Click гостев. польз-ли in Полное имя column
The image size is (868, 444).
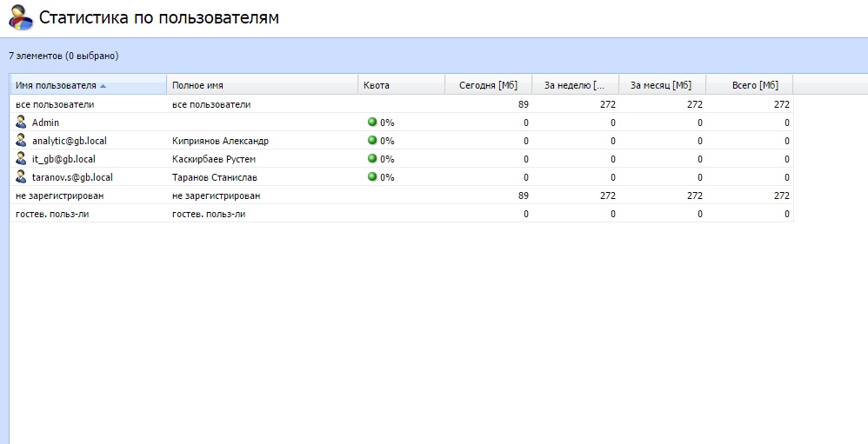(x=209, y=214)
